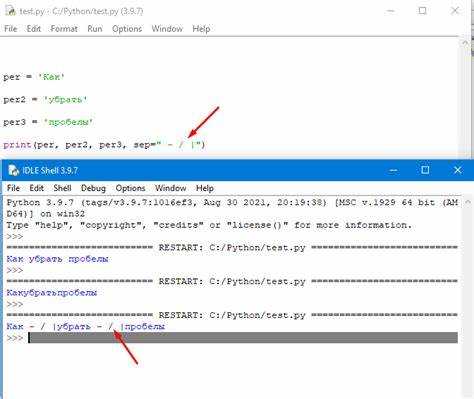Open the Help menu in IDLE Shell
The height and width of the screenshot is (399, 474).
205,188
